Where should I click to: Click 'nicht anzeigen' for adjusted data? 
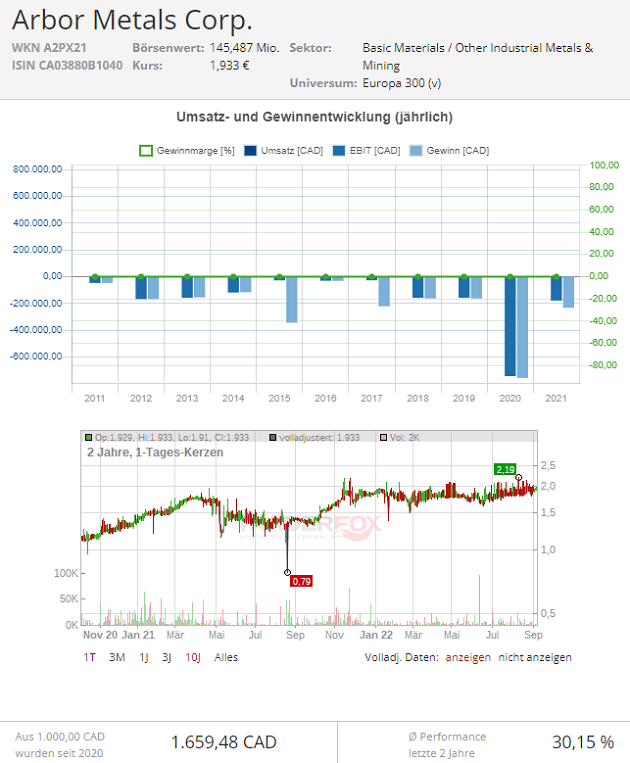tap(535, 657)
